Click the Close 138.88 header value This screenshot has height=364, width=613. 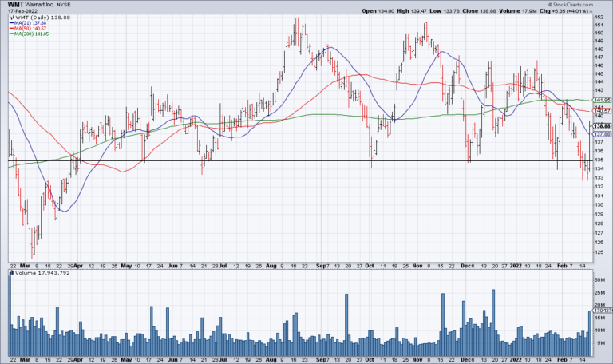tap(479, 11)
